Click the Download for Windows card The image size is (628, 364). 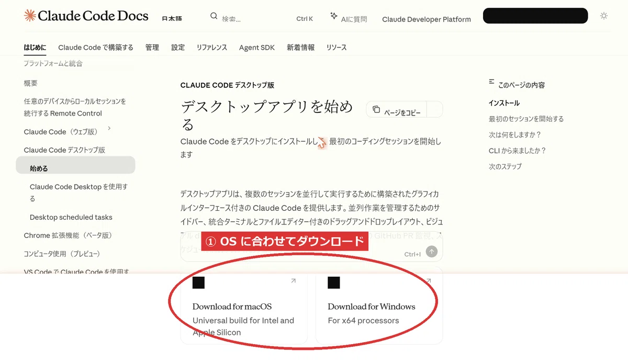379,306
